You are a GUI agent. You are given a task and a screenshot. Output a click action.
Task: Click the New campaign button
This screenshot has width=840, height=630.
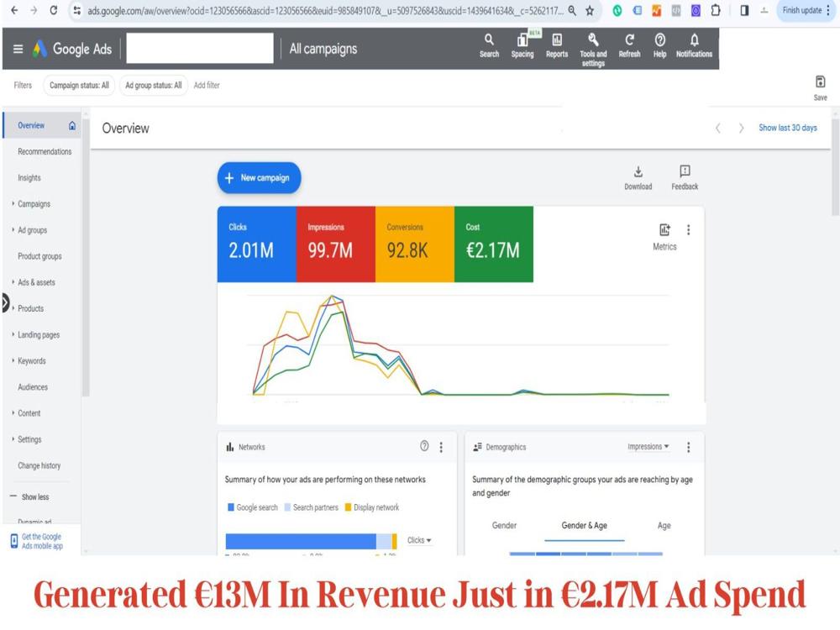pos(259,178)
